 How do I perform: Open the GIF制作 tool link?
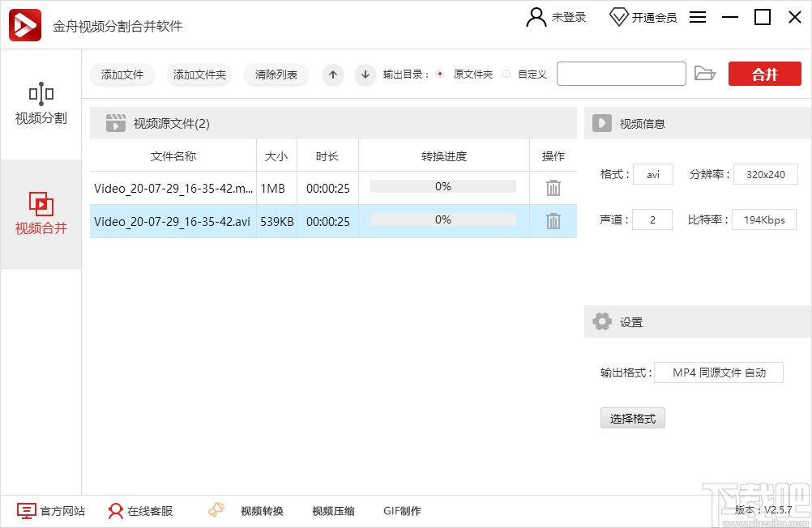(x=403, y=511)
